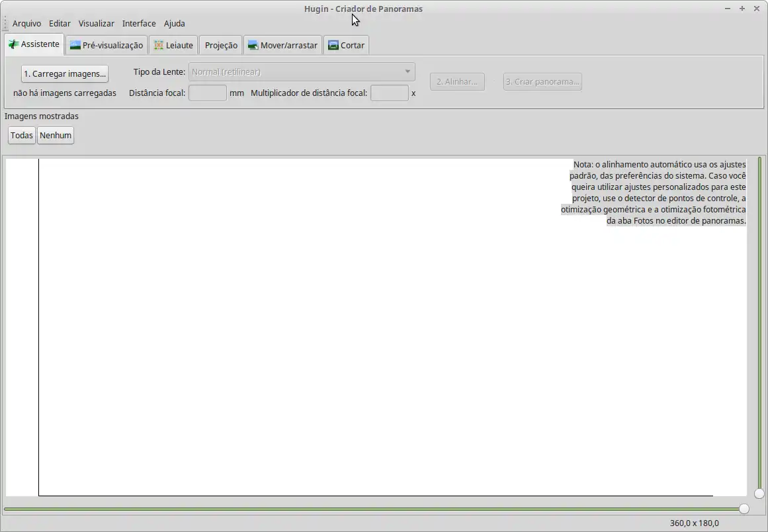Open the Interface menu
This screenshot has width=768, height=532.
pyautogui.click(x=139, y=23)
